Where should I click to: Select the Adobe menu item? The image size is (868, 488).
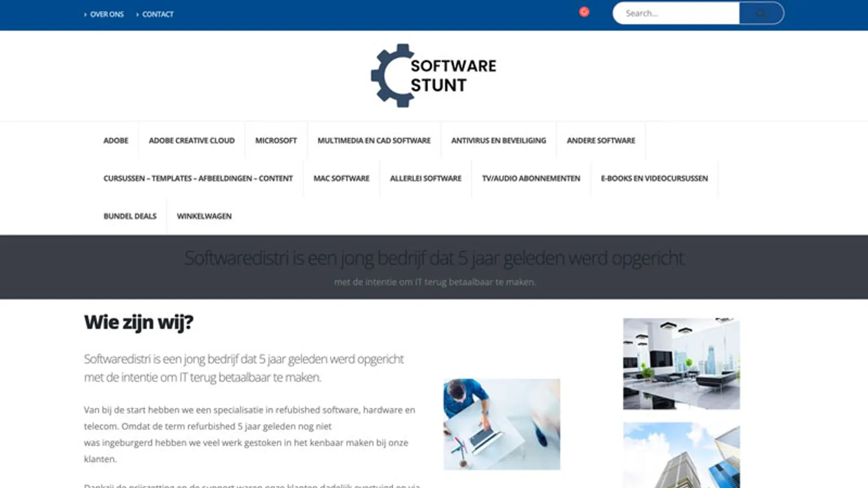pos(116,141)
